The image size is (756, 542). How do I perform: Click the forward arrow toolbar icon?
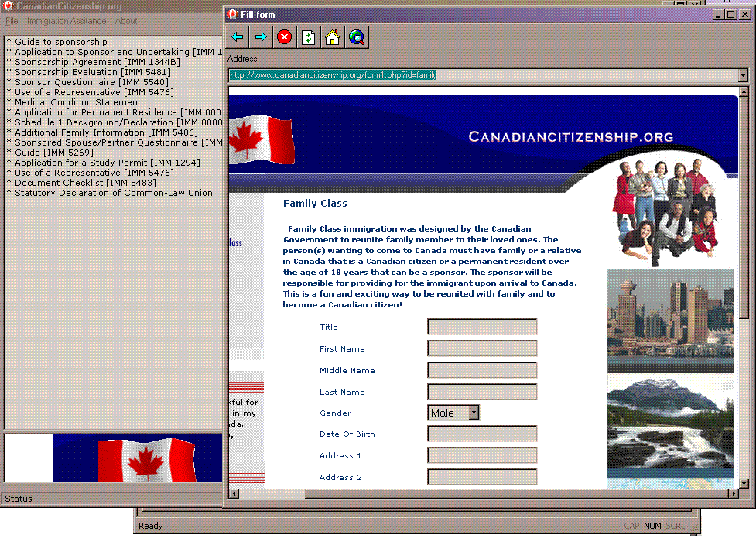tap(261, 36)
